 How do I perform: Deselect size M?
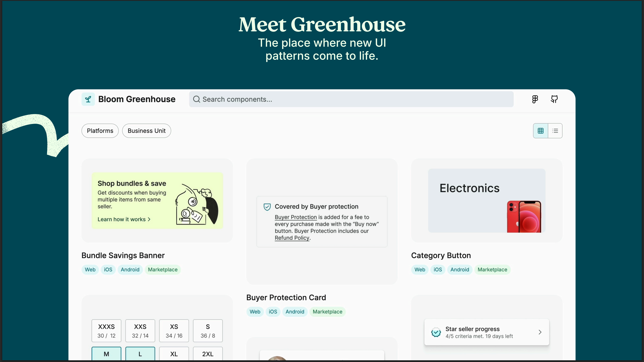pyautogui.click(x=107, y=354)
